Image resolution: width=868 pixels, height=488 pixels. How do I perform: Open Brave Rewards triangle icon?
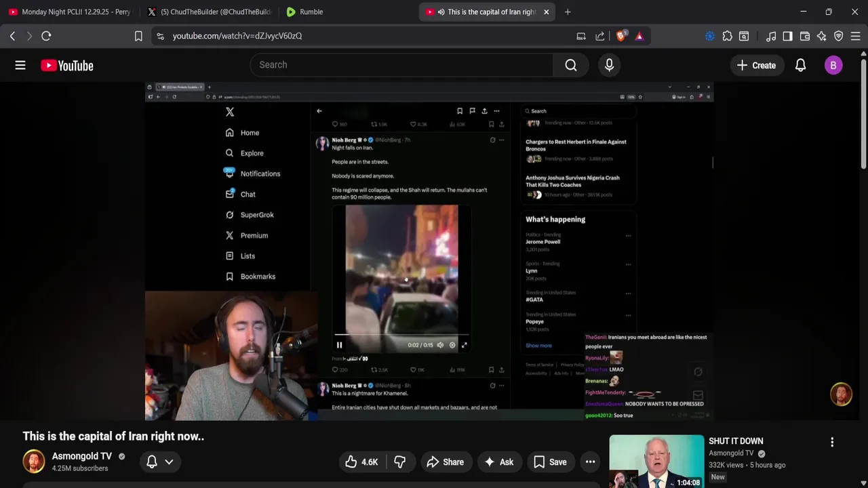(x=639, y=36)
